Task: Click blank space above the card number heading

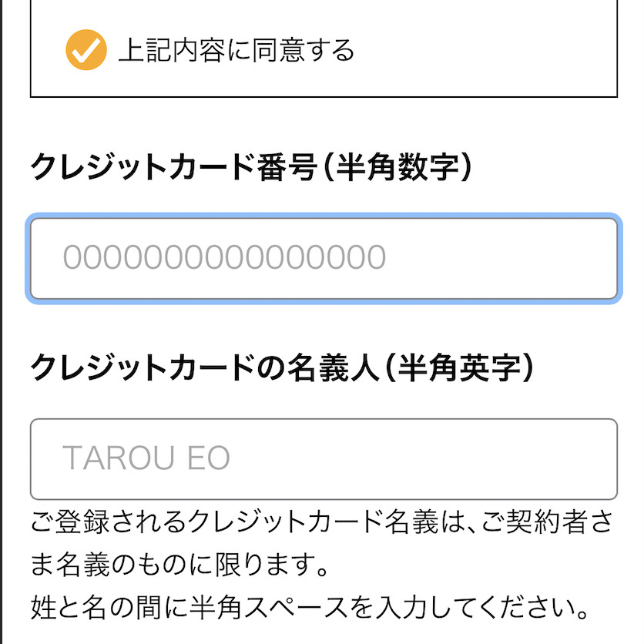Action: pyautogui.click(x=324, y=123)
